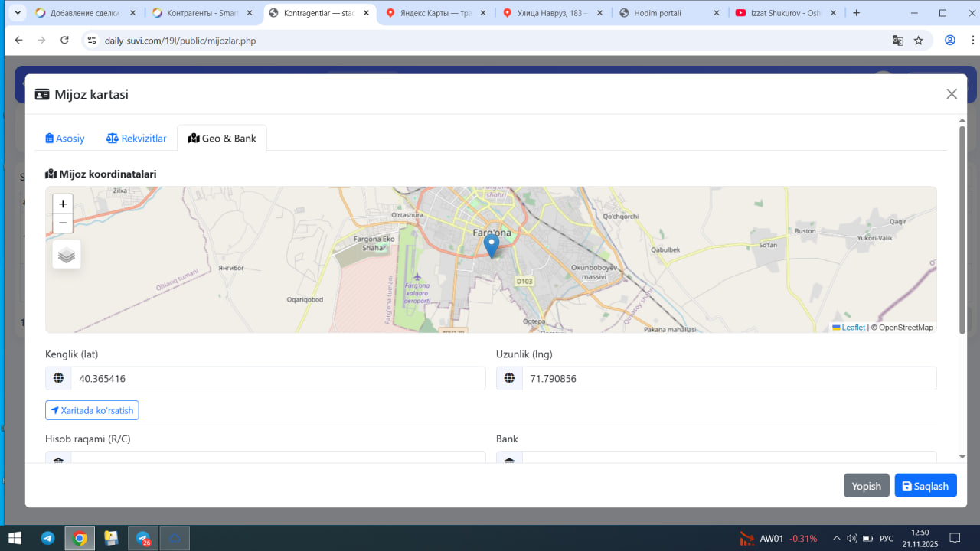Reload the page
The height and width of the screenshot is (551, 980).
click(x=64, y=41)
